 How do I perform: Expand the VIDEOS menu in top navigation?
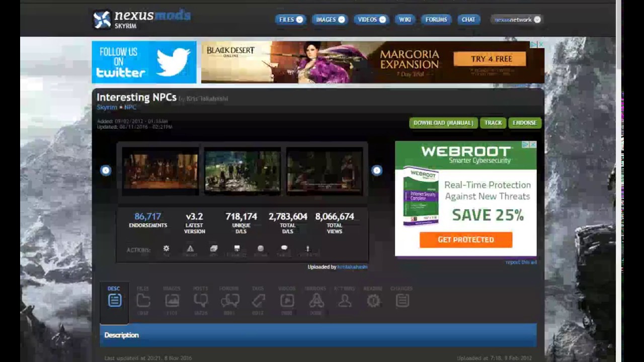pos(371,20)
